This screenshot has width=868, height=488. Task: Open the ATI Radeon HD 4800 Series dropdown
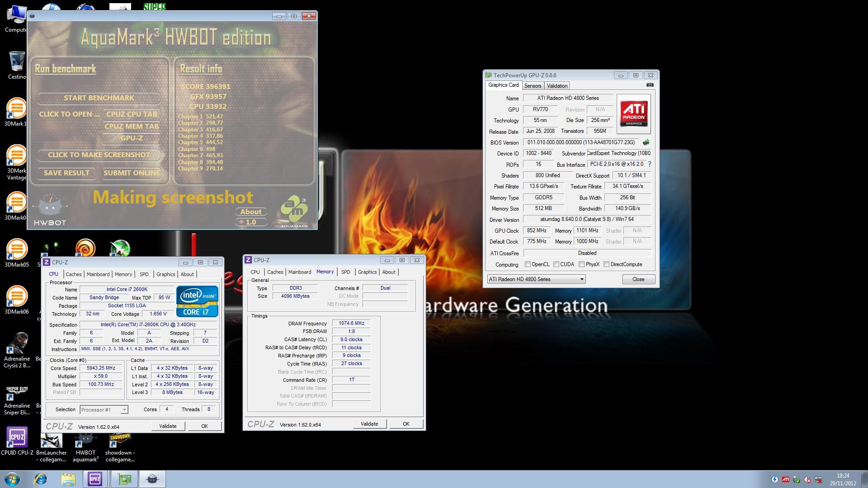536,279
